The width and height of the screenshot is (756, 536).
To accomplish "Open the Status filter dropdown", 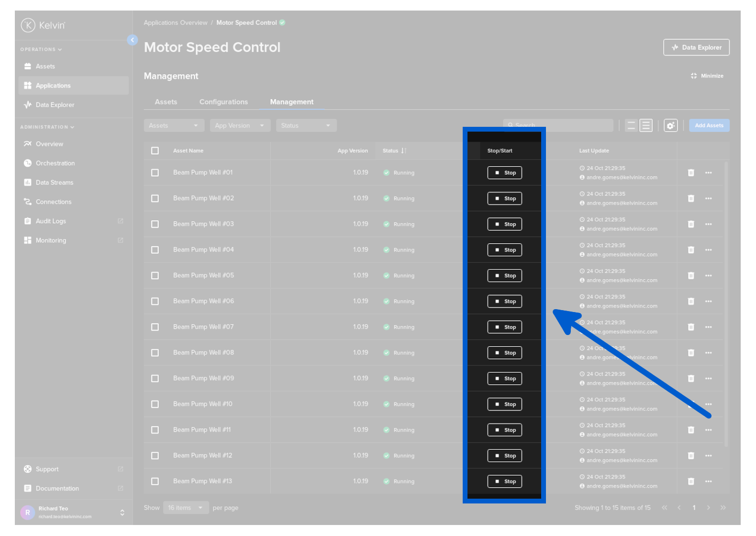I will pos(306,125).
